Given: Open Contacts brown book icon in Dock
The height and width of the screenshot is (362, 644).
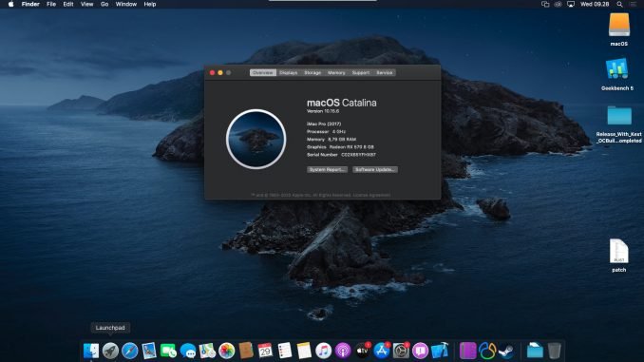Looking at the screenshot, I should [x=246, y=351].
